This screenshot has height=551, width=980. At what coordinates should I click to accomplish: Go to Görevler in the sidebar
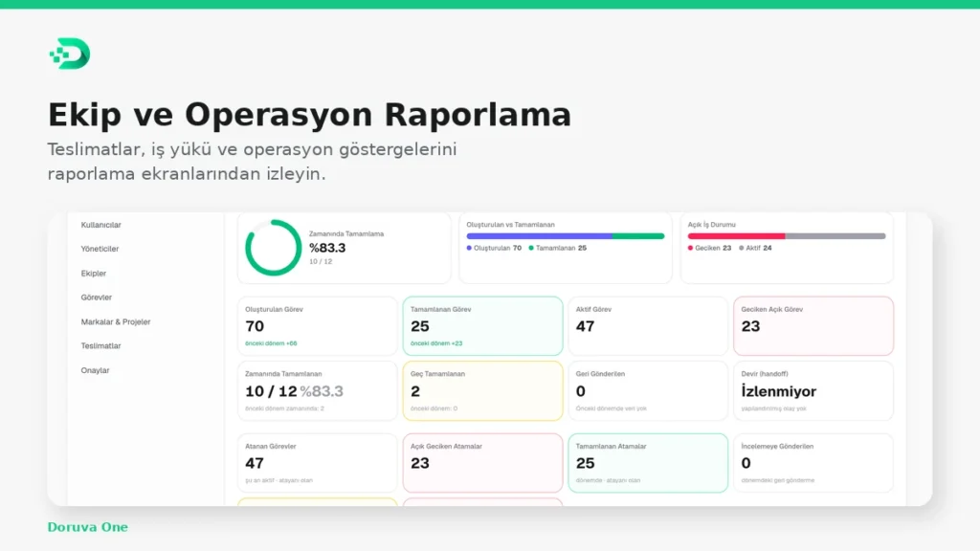[97, 298]
